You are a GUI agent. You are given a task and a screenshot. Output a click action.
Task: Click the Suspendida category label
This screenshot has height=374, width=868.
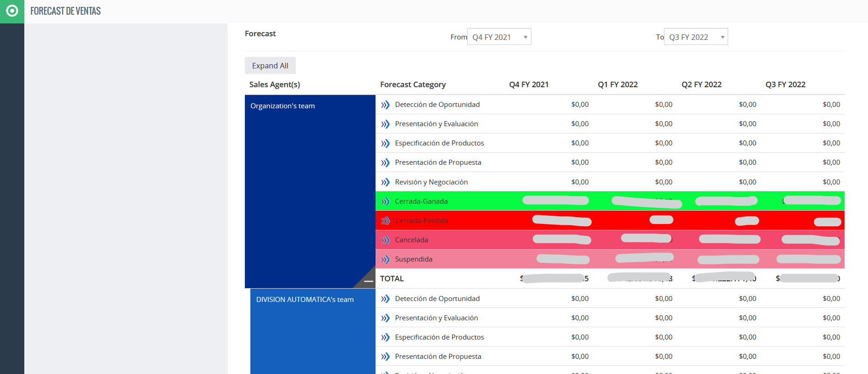click(x=414, y=259)
